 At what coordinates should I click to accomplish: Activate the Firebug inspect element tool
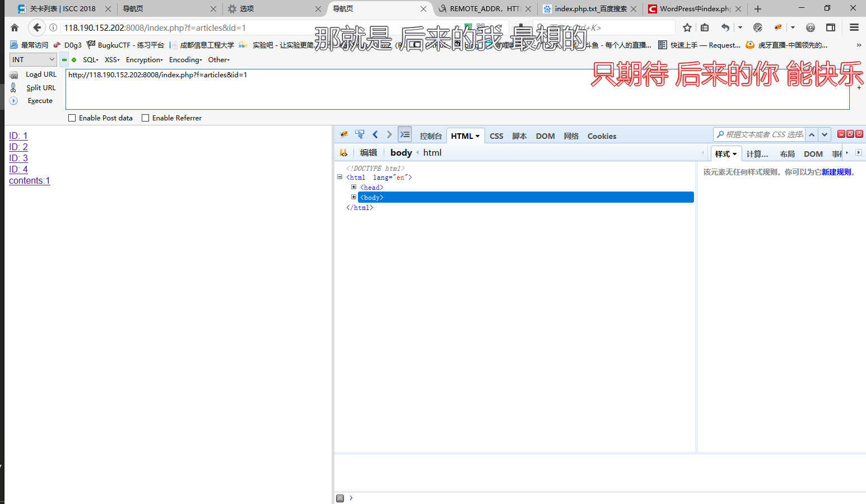pos(360,134)
